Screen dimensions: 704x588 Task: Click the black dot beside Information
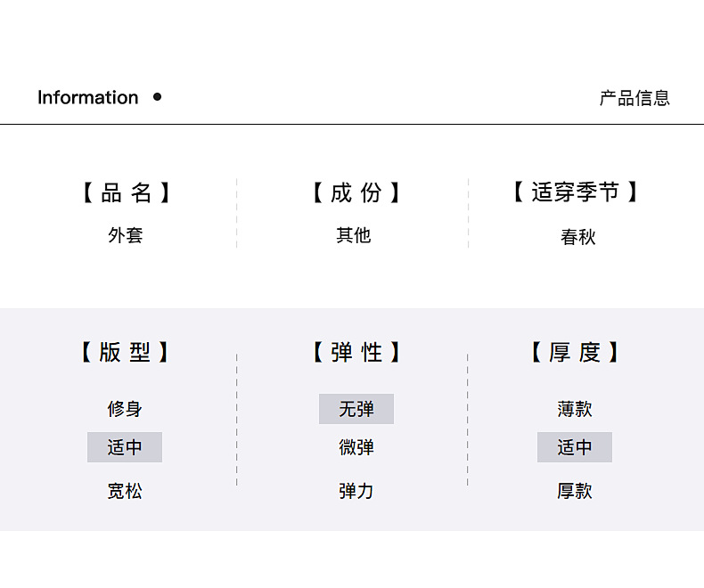158,97
